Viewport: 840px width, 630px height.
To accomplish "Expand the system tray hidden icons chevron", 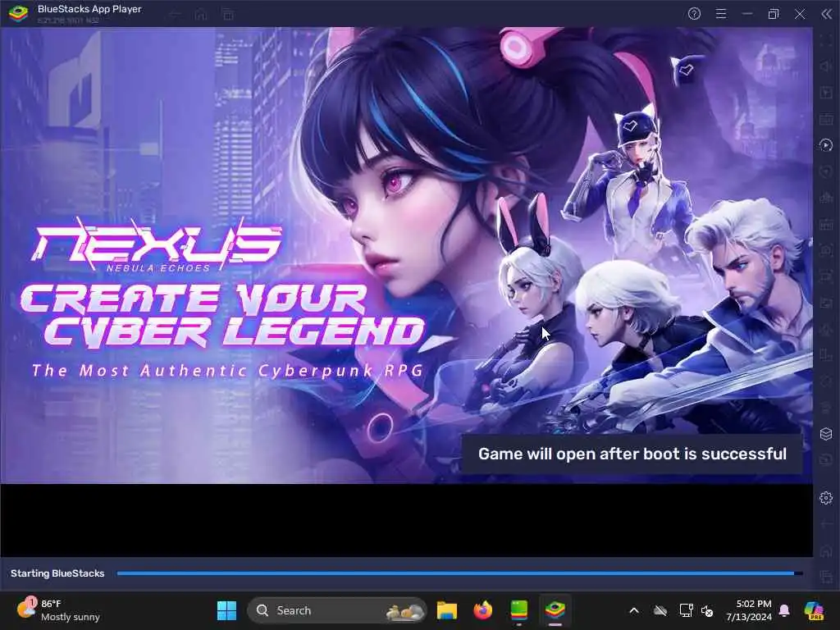I will point(634,610).
